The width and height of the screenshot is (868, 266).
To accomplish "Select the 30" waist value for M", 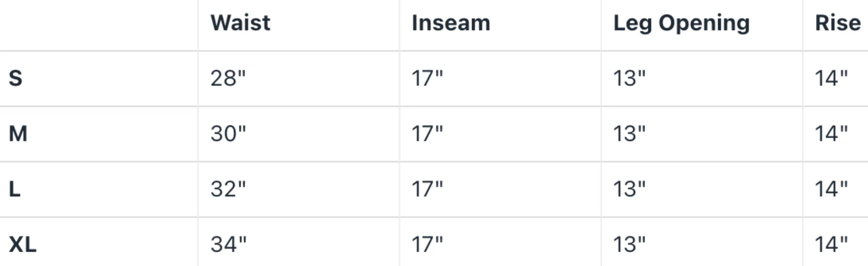I will coord(228,134).
